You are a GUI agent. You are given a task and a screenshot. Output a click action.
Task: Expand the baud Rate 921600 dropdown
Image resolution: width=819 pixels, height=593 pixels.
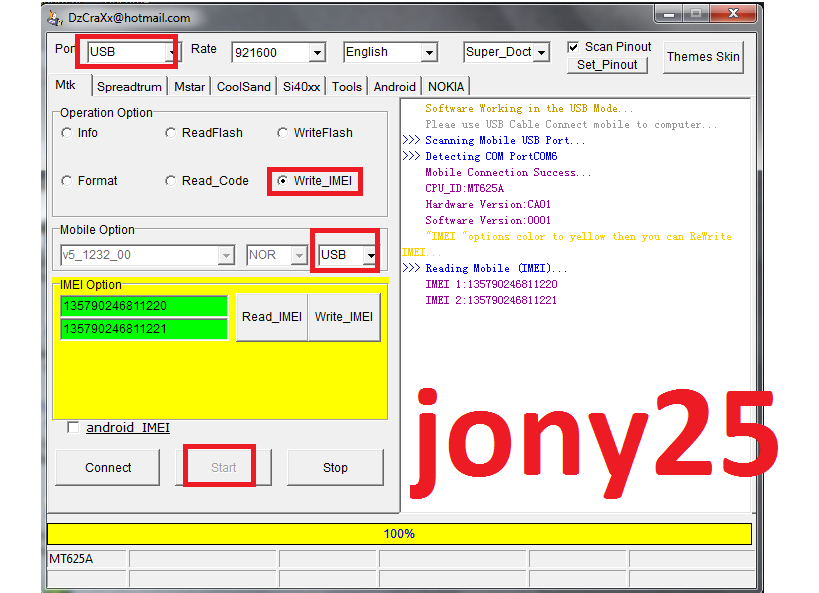click(317, 53)
